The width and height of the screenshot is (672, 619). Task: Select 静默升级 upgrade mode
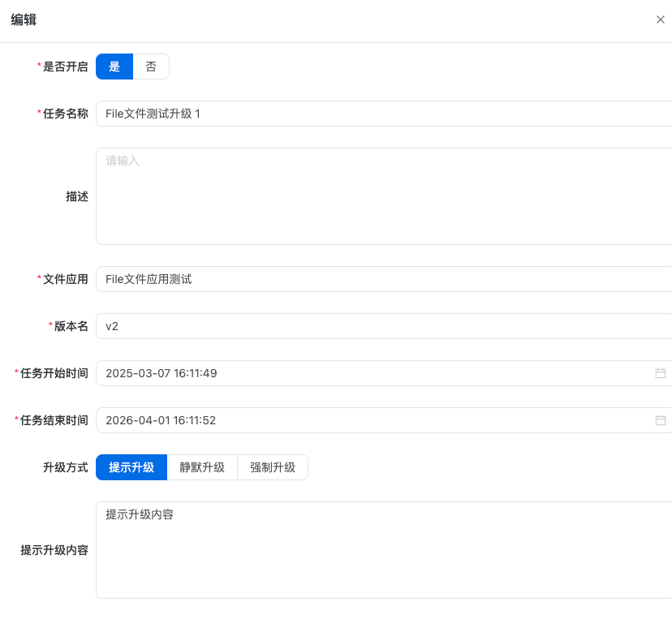pos(202,467)
